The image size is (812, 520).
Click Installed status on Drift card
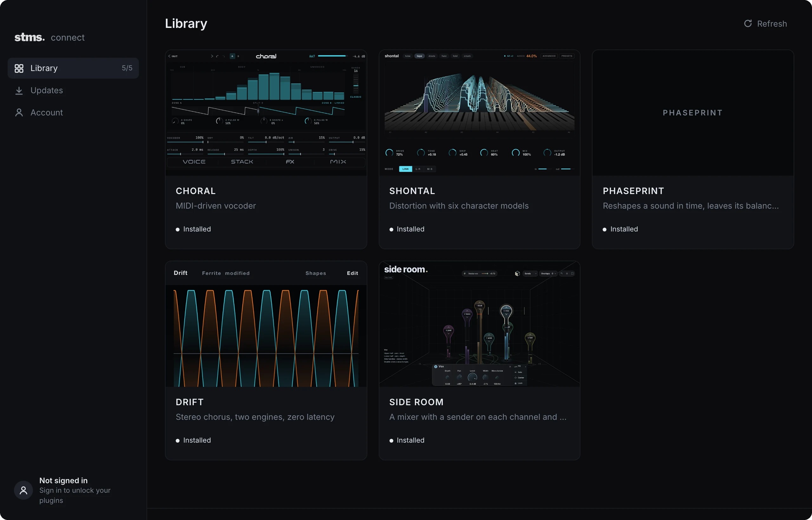(x=193, y=440)
